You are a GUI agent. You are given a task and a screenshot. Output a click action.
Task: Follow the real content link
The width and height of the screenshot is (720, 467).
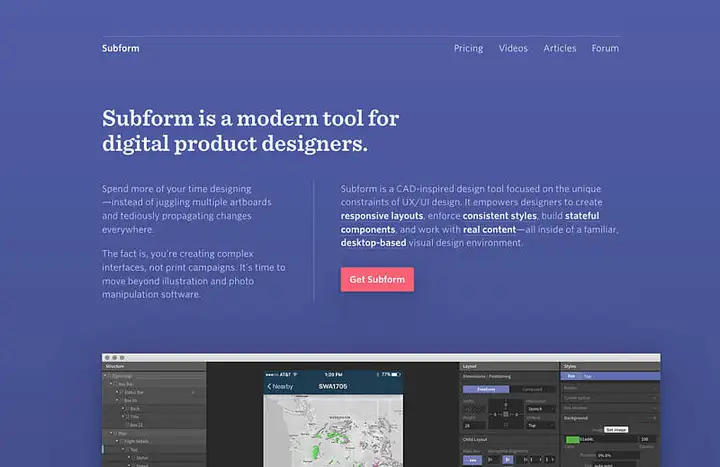(x=489, y=229)
